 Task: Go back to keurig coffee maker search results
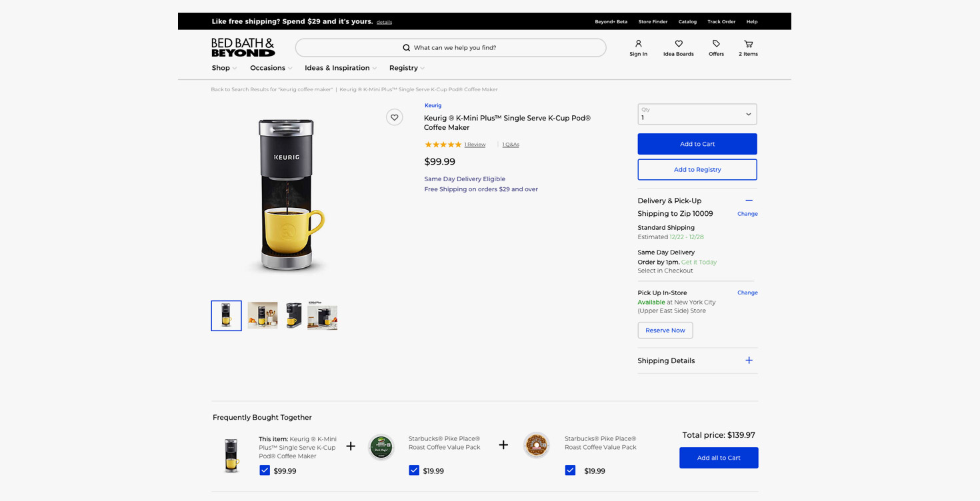pyautogui.click(x=272, y=89)
